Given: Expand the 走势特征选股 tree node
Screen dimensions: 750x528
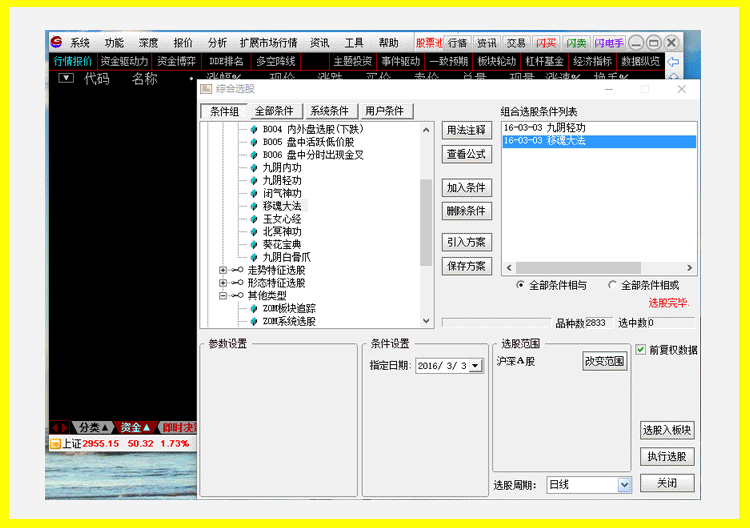Looking at the screenshot, I should click(223, 270).
